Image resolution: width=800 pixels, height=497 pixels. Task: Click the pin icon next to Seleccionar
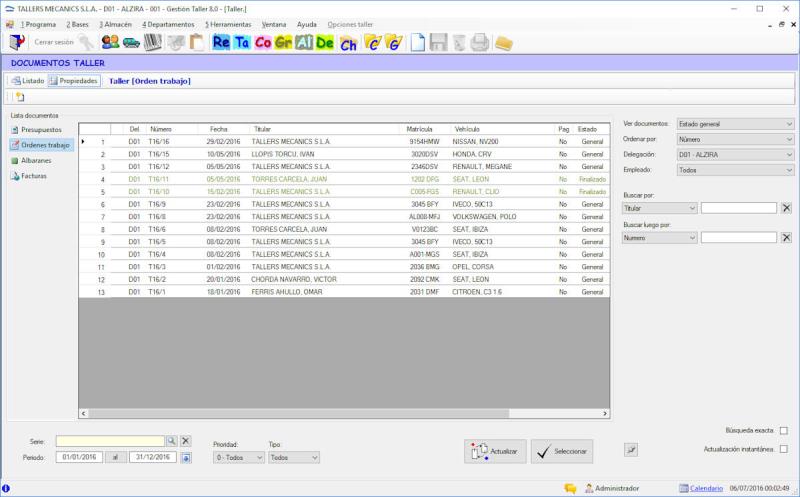click(631, 450)
